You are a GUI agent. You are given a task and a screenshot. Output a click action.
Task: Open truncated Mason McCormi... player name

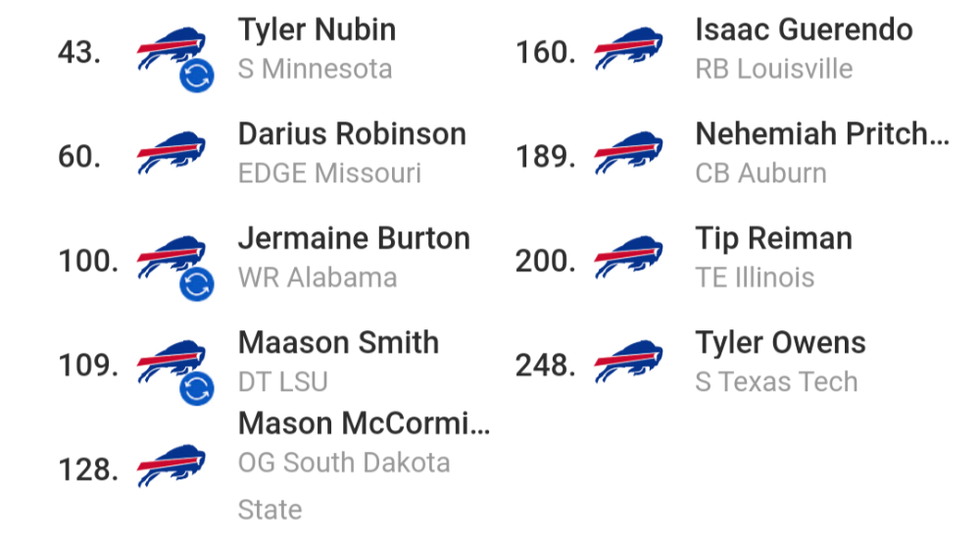click(x=364, y=423)
